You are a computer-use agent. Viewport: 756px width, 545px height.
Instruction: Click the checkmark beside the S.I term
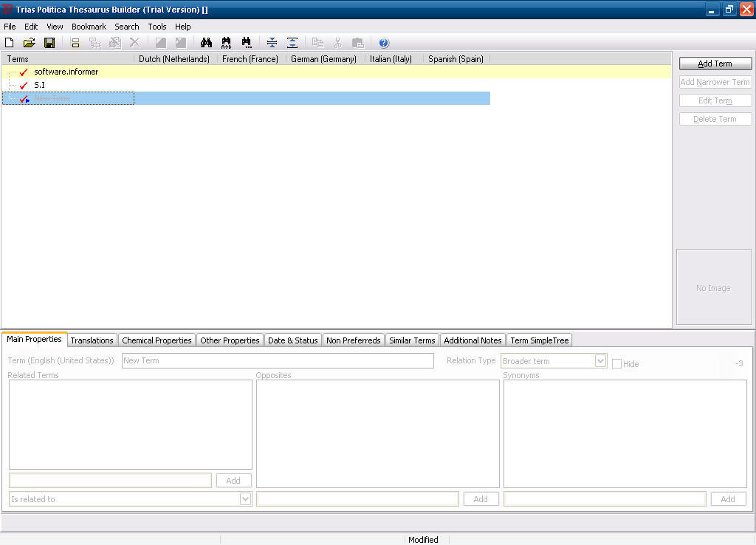(22, 85)
